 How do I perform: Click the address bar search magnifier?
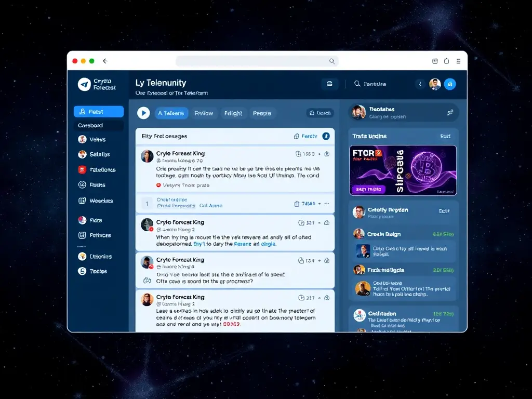click(332, 61)
